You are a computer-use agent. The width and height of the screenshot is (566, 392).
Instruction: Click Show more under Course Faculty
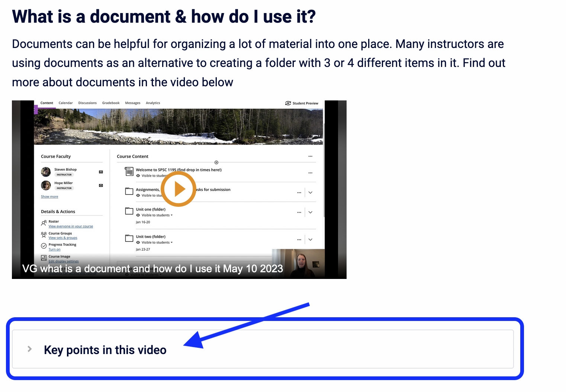(49, 196)
